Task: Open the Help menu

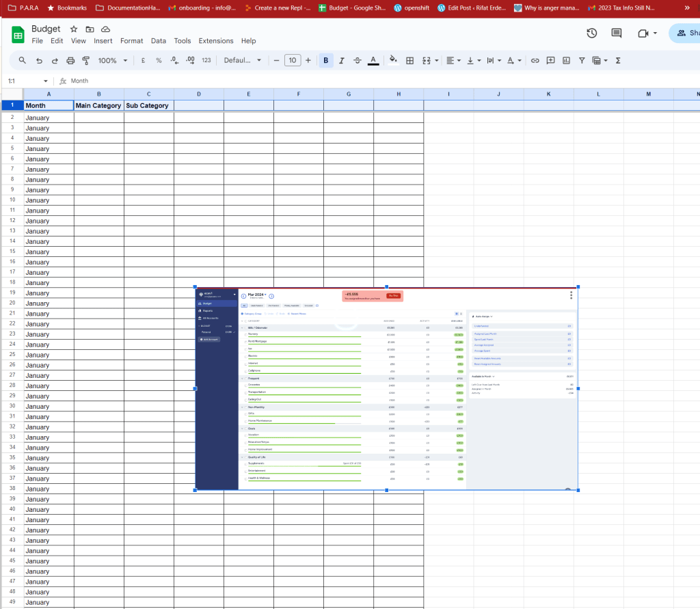Action: click(249, 40)
